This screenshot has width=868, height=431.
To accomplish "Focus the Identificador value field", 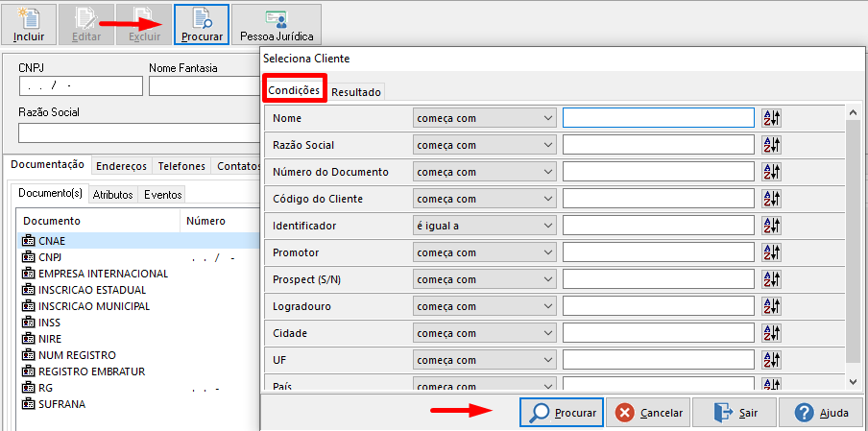I will tap(658, 226).
